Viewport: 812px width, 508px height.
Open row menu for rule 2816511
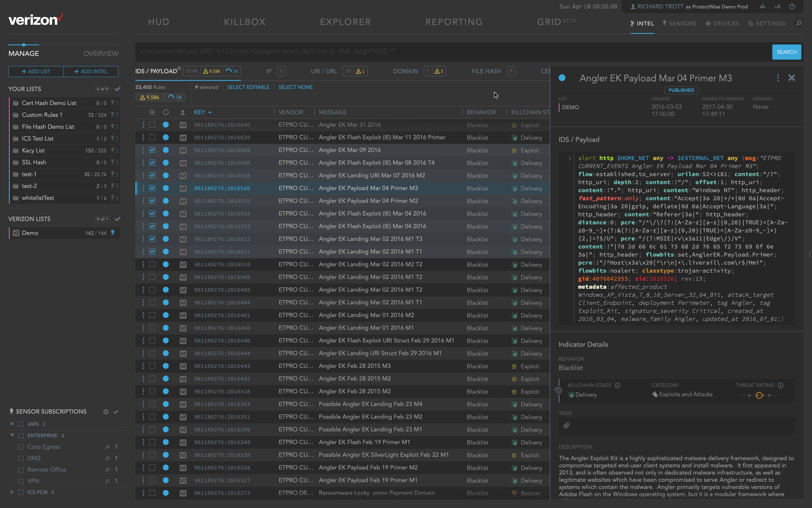coord(143,252)
